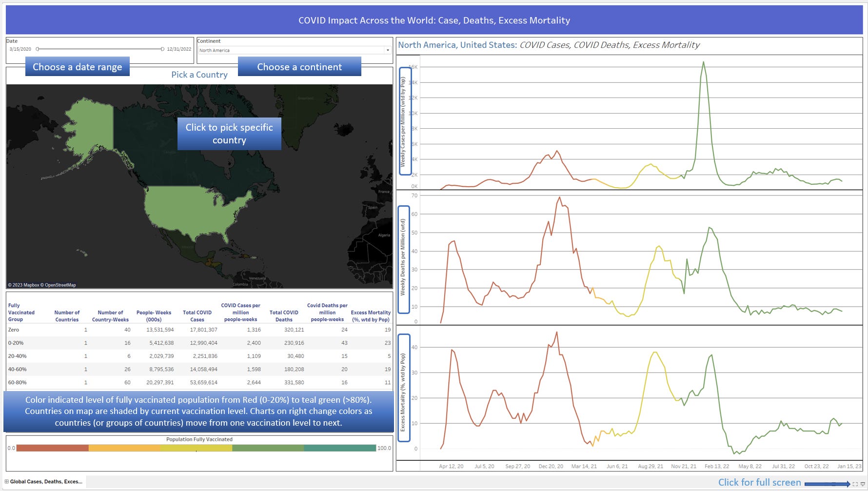Select the Zero vaccinated group row
868x491 pixels.
pyautogui.click(x=199, y=330)
